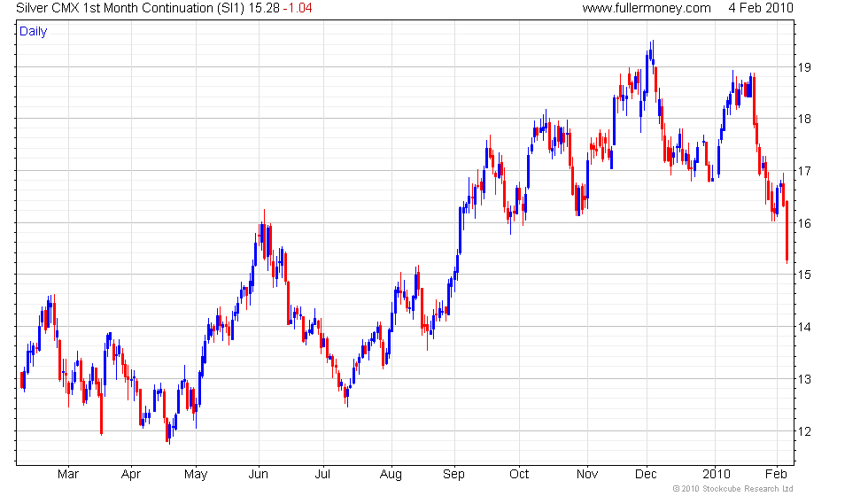The height and width of the screenshot is (496, 868).
Task: Click the 'Nov' month axis label
Action: (x=587, y=475)
